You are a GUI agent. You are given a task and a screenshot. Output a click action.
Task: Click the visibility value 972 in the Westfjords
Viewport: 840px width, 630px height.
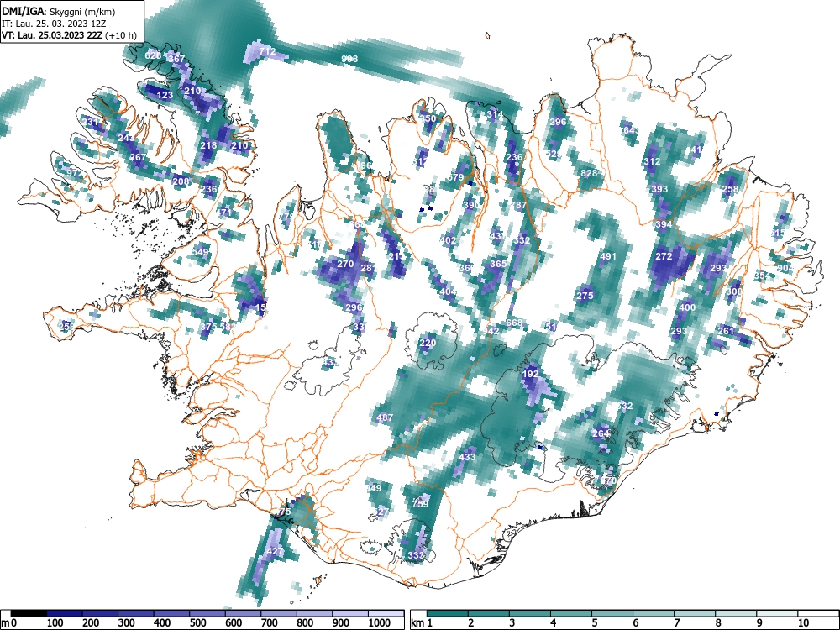pyautogui.click(x=74, y=173)
